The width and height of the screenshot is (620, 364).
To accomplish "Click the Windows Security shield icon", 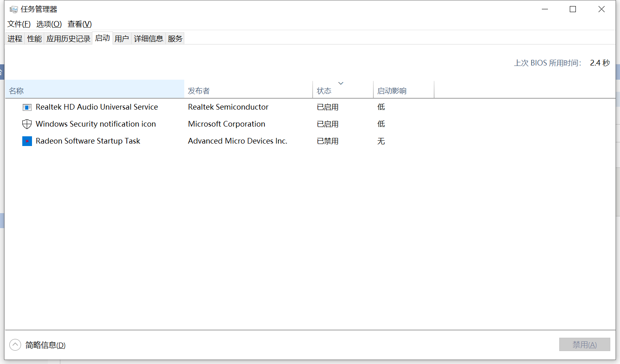I will click(27, 124).
